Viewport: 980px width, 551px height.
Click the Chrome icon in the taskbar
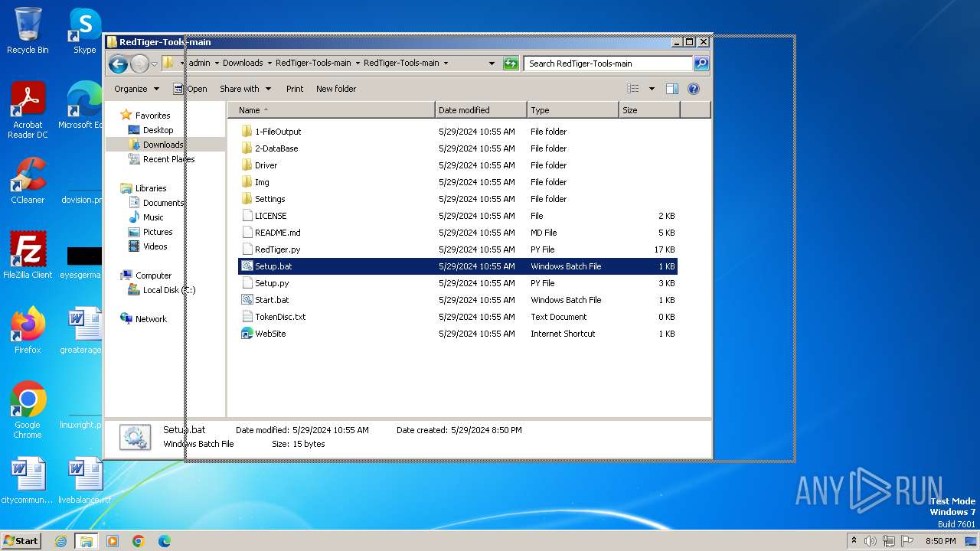coord(139,541)
